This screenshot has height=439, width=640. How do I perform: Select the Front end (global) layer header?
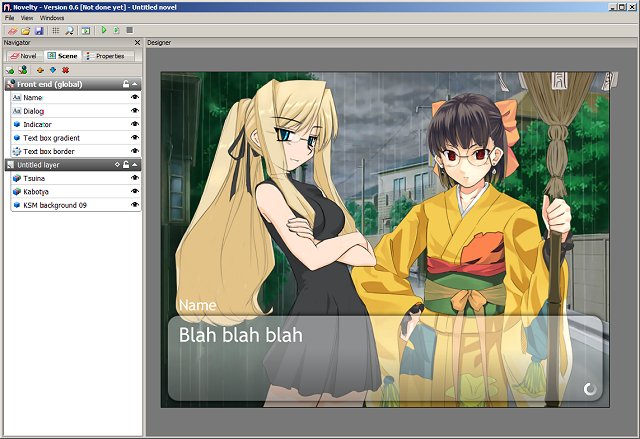(x=73, y=84)
